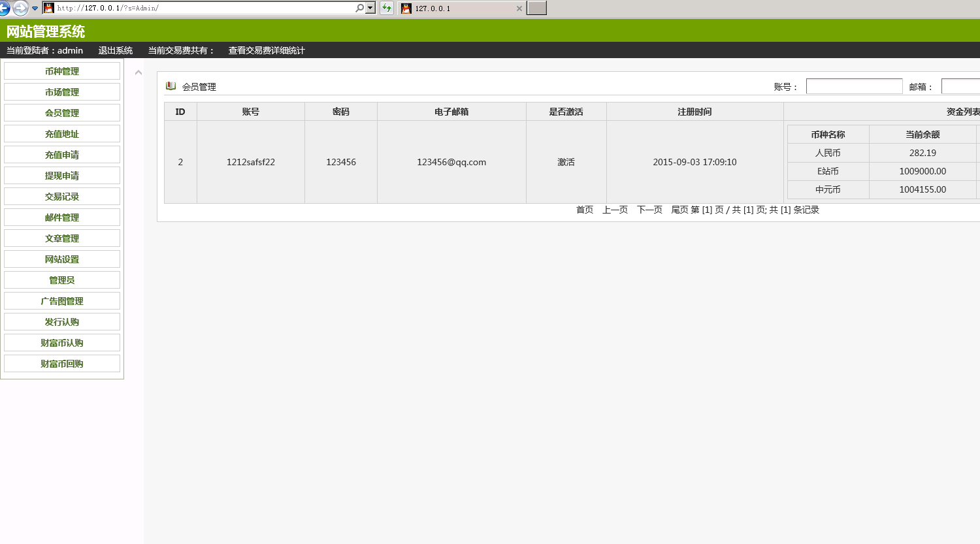Image resolution: width=980 pixels, height=544 pixels.
Task: Select 退出系统 in the top menu bar
Action: pyautogui.click(x=115, y=50)
